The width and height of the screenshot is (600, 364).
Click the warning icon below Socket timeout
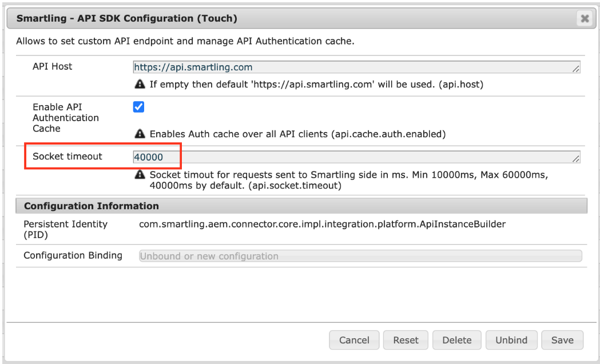[x=140, y=175]
